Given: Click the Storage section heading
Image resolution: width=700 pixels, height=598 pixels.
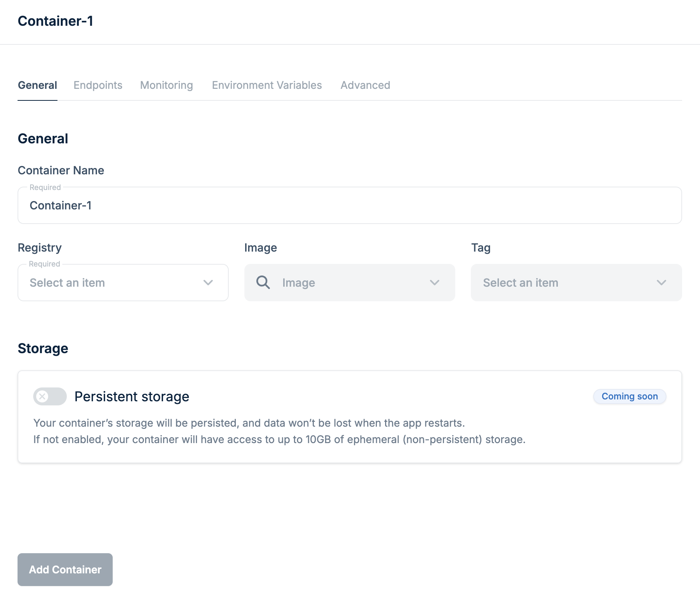Looking at the screenshot, I should [x=43, y=348].
